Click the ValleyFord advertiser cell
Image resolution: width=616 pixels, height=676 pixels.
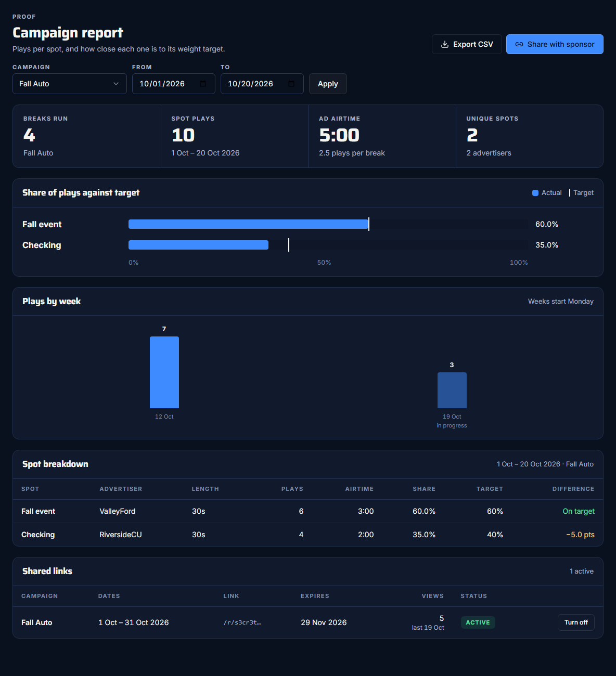coord(118,511)
